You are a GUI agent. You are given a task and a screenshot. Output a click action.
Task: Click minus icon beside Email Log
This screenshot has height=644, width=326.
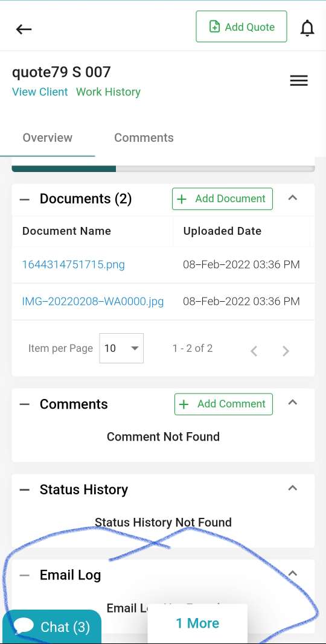click(25, 575)
